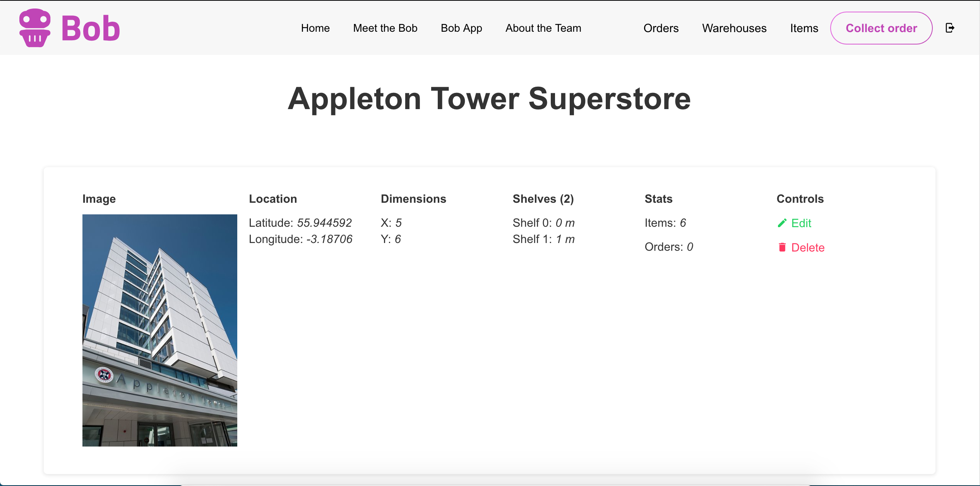Viewport: 980px width, 486px height.
Task: Click the logout icon in navbar
Action: coord(950,28)
